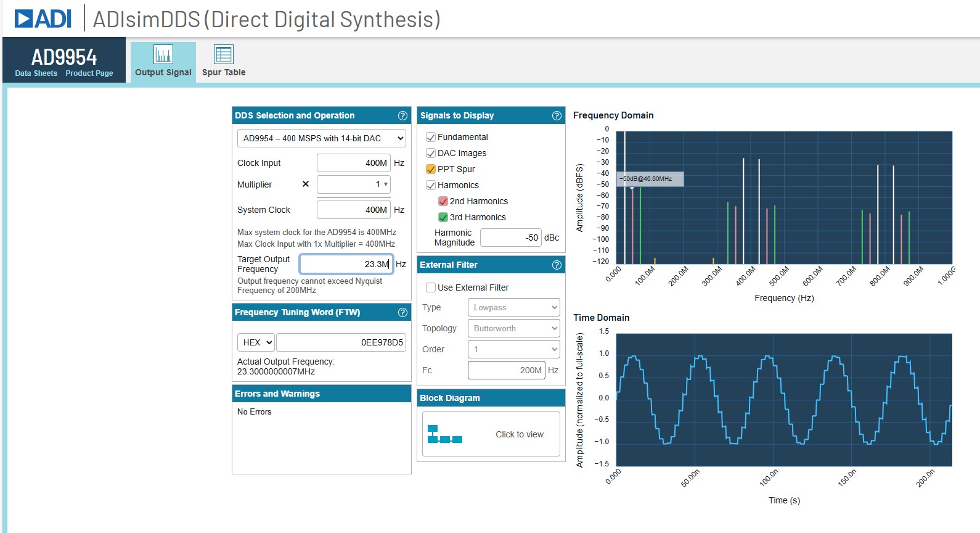Click the Harmonic Magnitude input field
The height and width of the screenshot is (533, 980).
click(x=510, y=238)
